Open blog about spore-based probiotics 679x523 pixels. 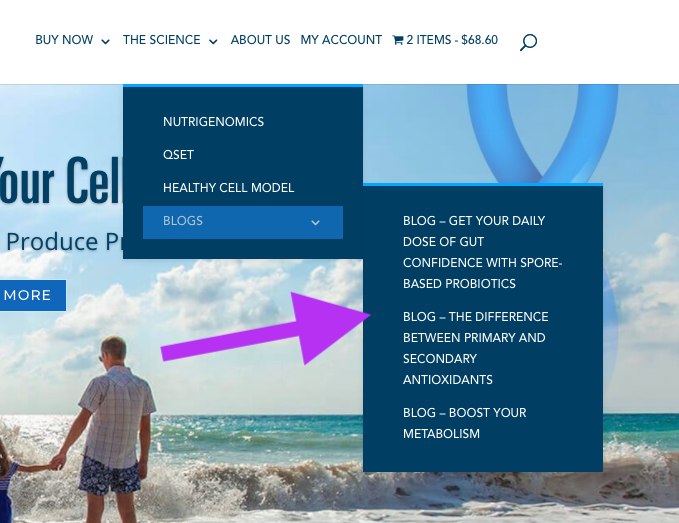482,252
